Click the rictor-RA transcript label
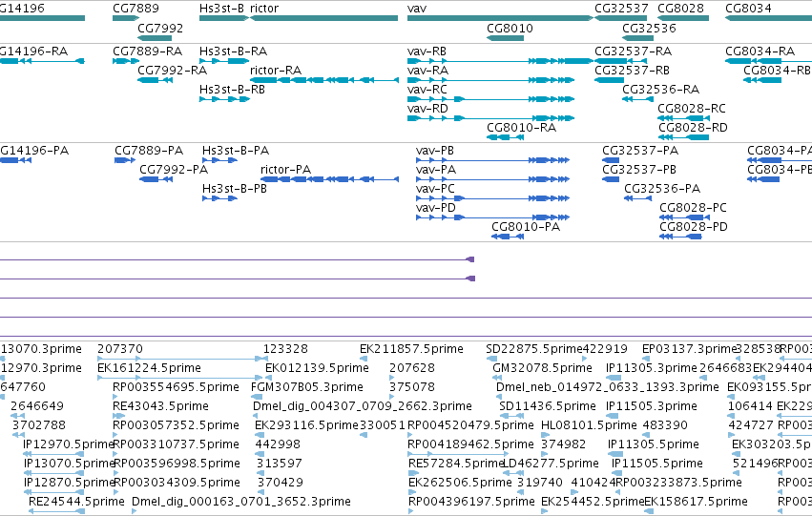 pyautogui.click(x=276, y=71)
